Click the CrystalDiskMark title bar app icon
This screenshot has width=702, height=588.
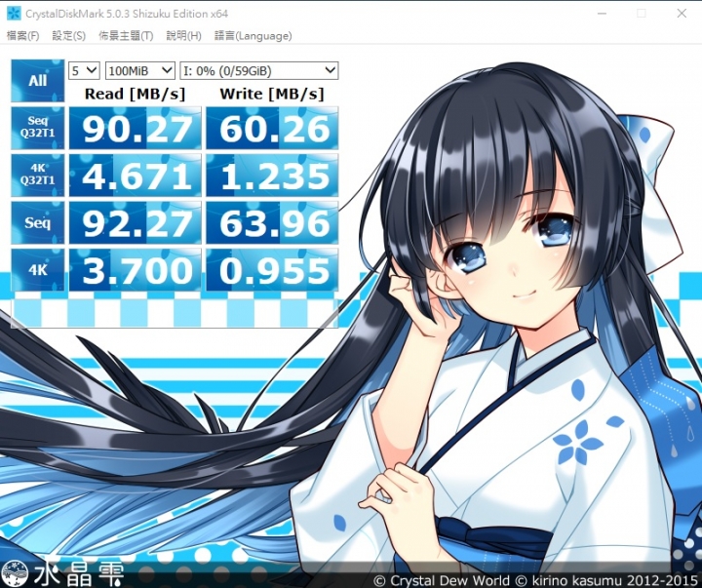pyautogui.click(x=14, y=14)
